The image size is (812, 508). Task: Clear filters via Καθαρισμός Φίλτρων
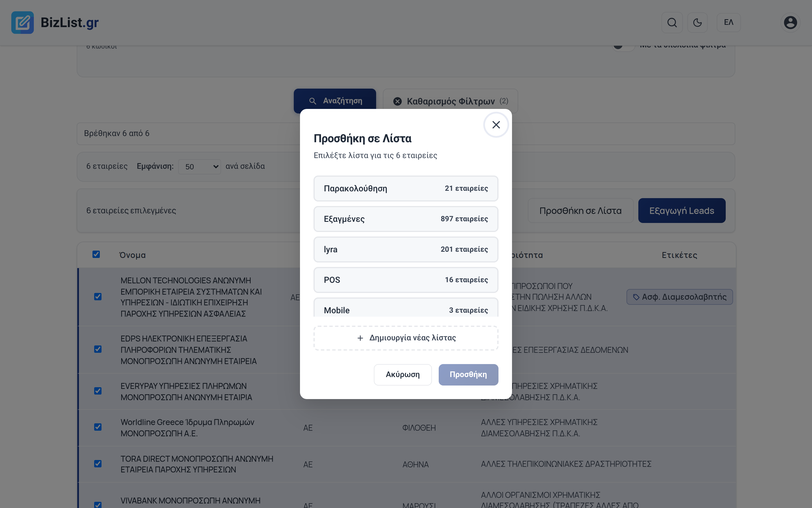point(450,101)
